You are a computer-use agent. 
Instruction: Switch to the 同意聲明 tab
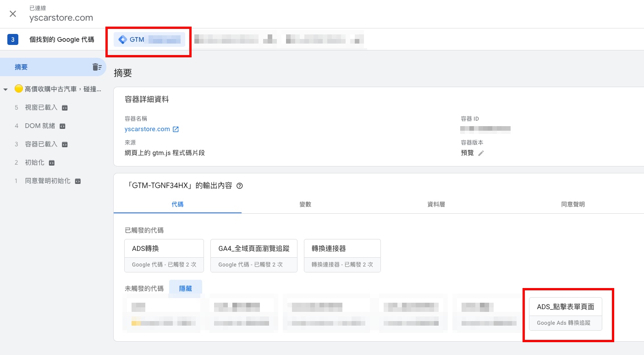pos(573,205)
